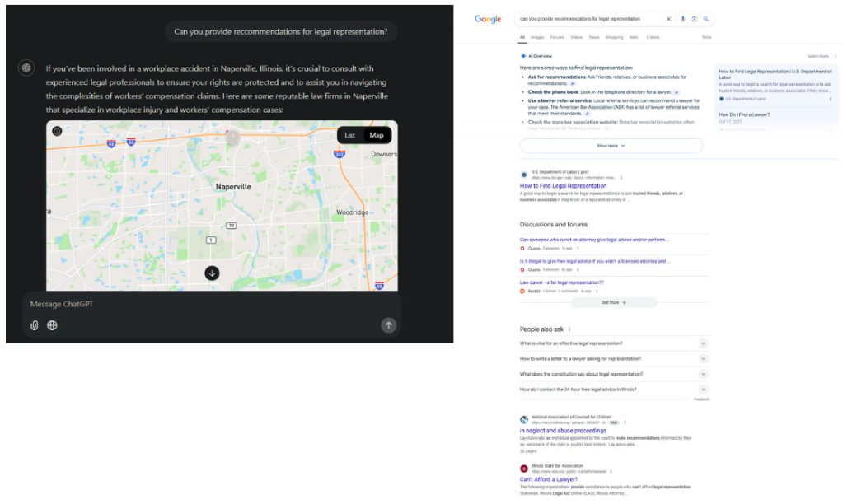Click the Google logo
843x504 pixels.
coord(488,19)
